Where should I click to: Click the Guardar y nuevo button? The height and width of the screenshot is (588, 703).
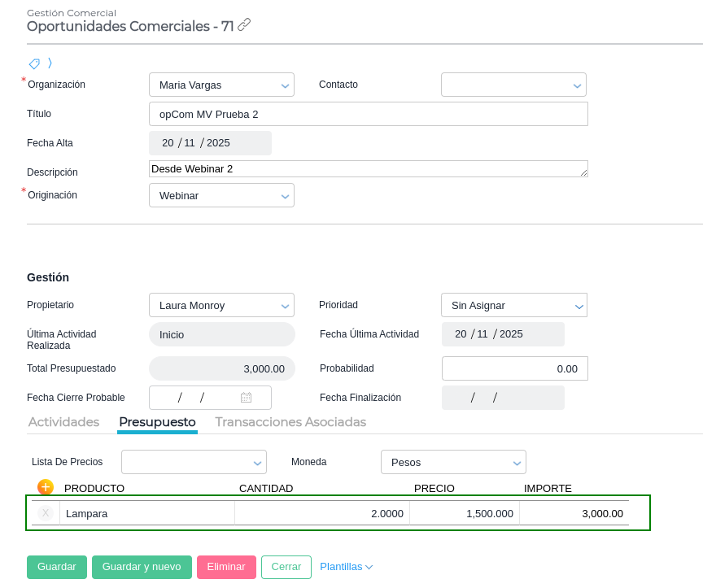(142, 567)
